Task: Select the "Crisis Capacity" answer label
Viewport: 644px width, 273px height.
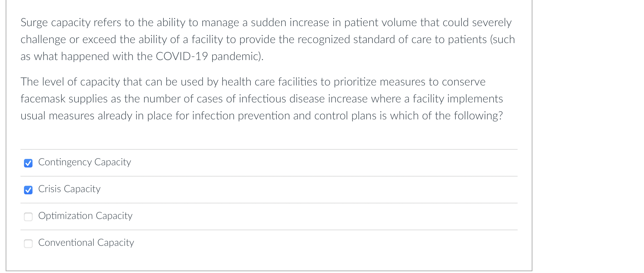Action: tap(69, 189)
